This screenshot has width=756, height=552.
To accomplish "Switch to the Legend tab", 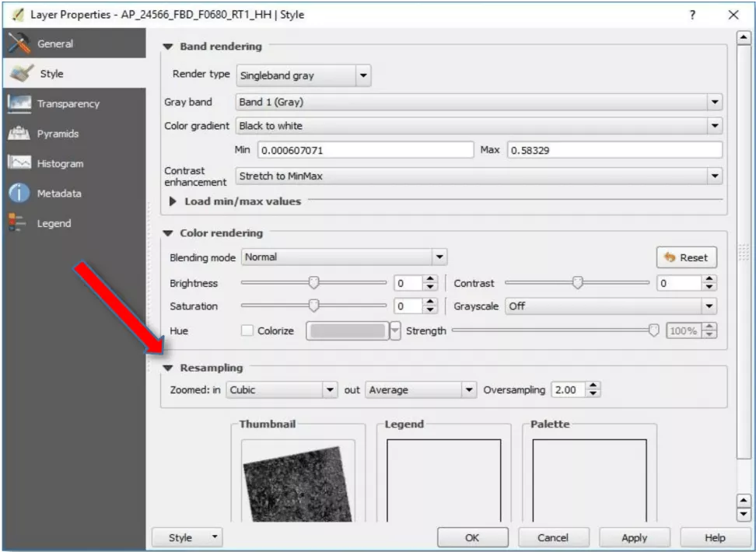I will (x=74, y=223).
